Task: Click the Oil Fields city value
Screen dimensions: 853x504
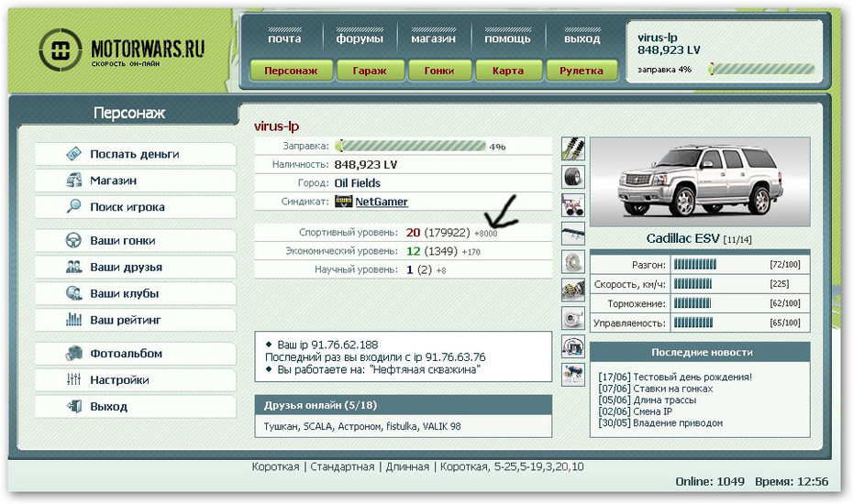Action: (x=358, y=183)
